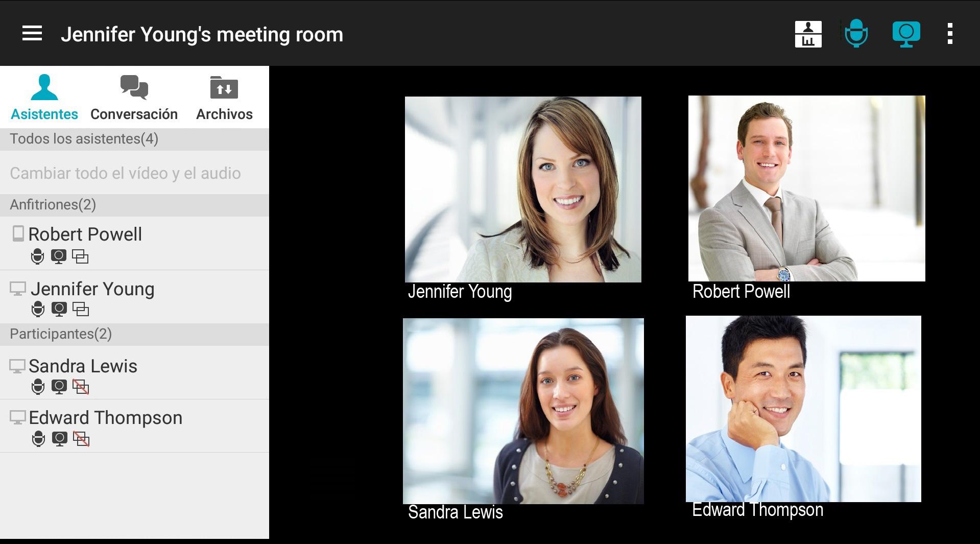Viewport: 980px width, 544px height.
Task: Open the hamburger navigation menu
Action: [32, 34]
